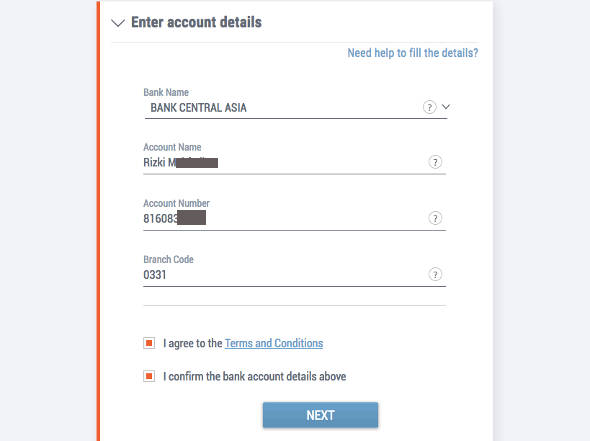
Task: Click the Branch Code help question icon
Action: click(x=435, y=274)
